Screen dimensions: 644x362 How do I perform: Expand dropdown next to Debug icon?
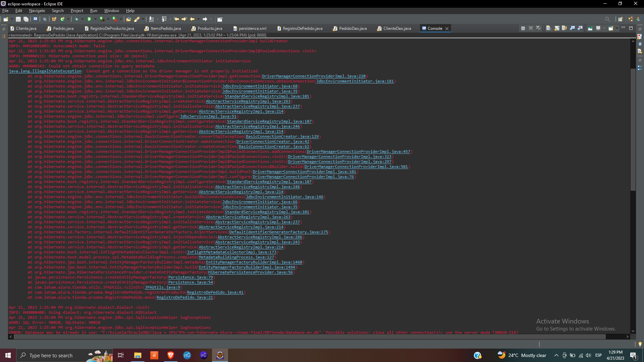83,19
